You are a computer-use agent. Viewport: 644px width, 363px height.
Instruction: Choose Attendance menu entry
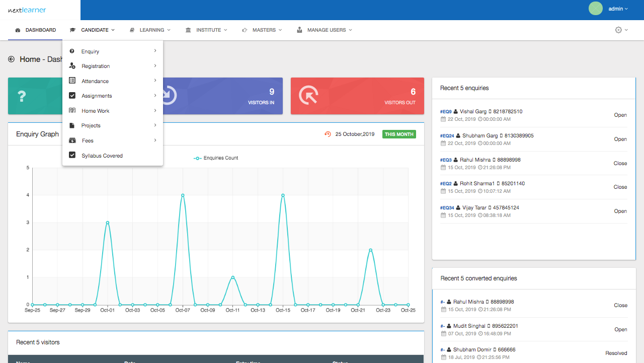point(113,81)
